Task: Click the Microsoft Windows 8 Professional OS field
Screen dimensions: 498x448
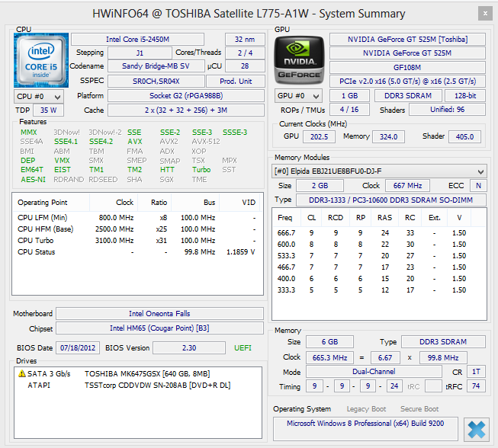Action: pos(365,429)
